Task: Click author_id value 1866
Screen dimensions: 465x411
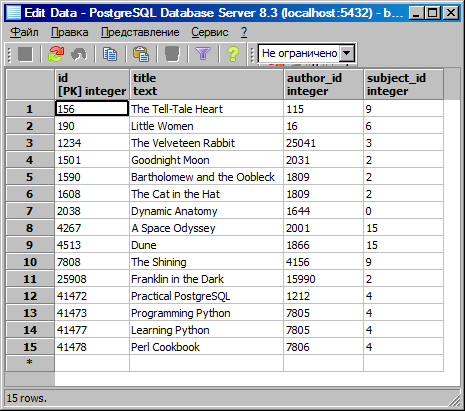Action: click(324, 245)
